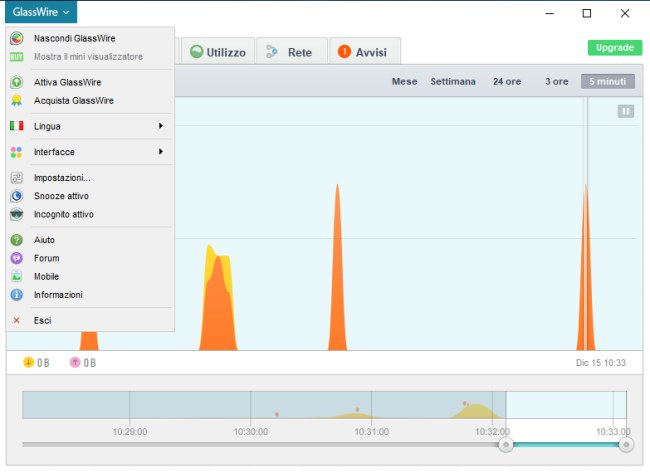The height and width of the screenshot is (473, 650).
Task: Open Impostazioni... from the menu
Action: point(90,177)
